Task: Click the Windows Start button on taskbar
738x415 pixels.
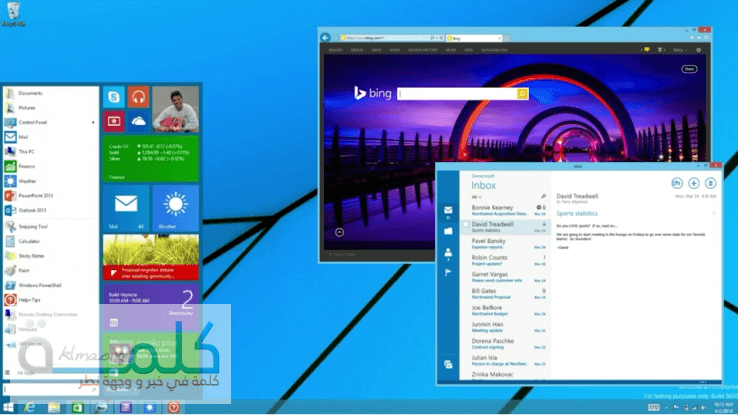Action: click(8, 407)
